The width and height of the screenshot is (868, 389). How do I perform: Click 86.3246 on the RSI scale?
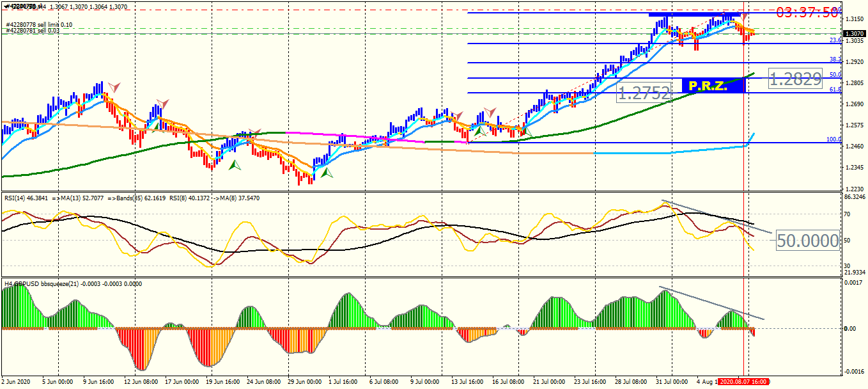click(855, 197)
